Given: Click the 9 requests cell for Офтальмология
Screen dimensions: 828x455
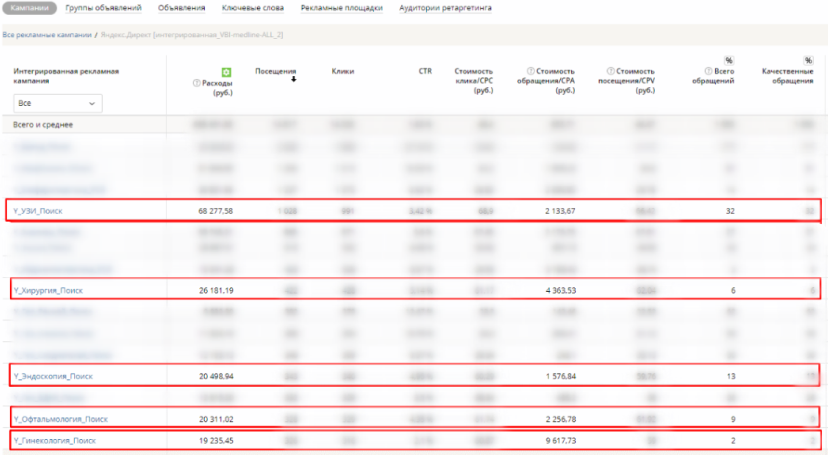Looking at the screenshot, I should [733, 419].
